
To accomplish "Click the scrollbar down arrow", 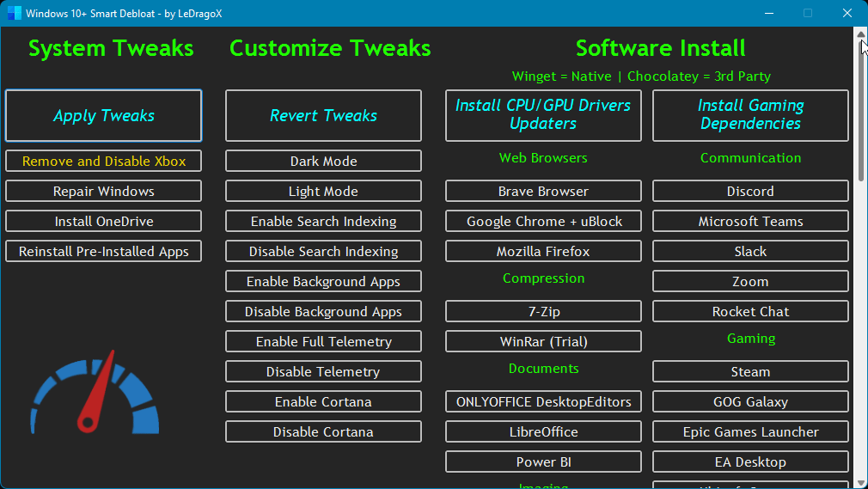I will click(861, 483).
